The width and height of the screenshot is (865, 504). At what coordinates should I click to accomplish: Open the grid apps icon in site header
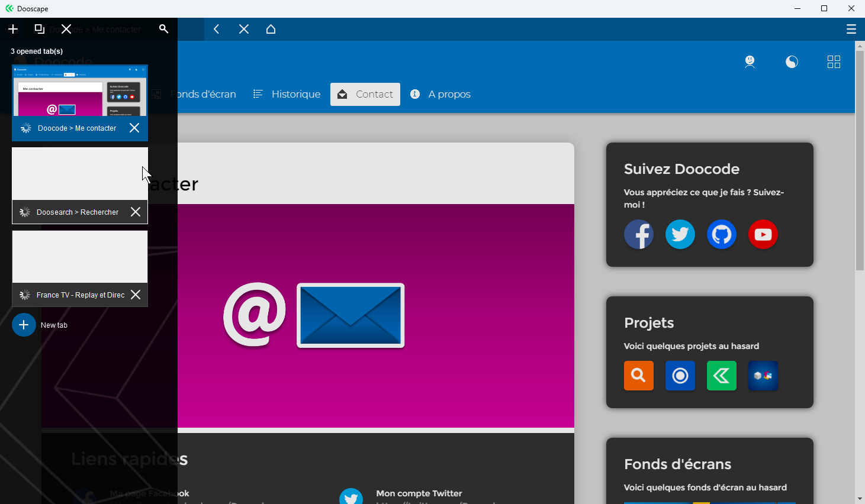coord(834,62)
